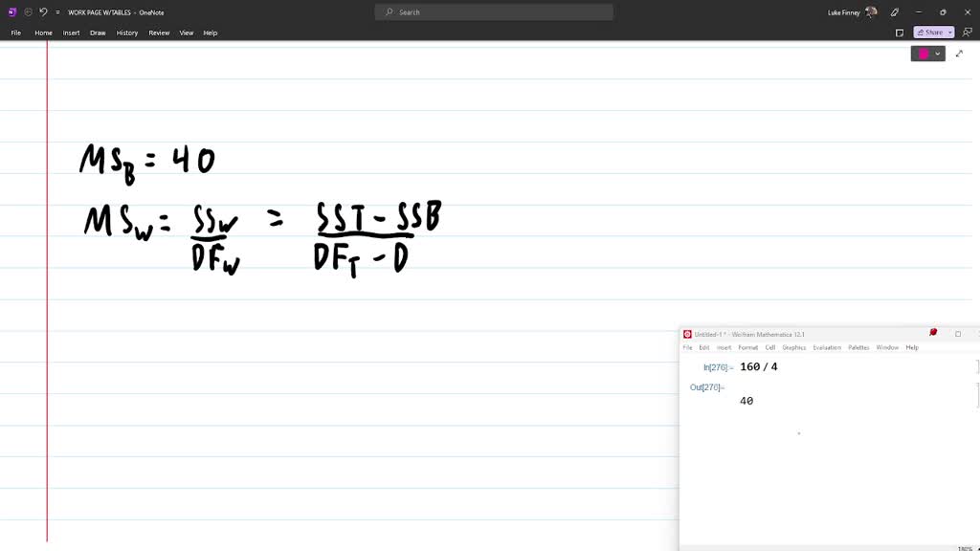Image resolution: width=980 pixels, height=551 pixels.
Task: Click the Share button
Action: (x=930, y=32)
